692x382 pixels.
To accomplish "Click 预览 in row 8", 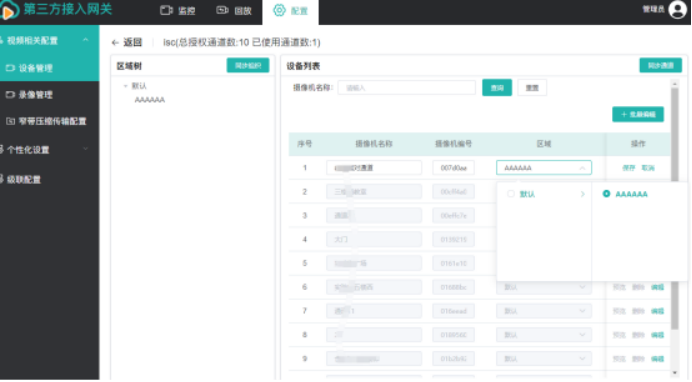I will 619,335.
